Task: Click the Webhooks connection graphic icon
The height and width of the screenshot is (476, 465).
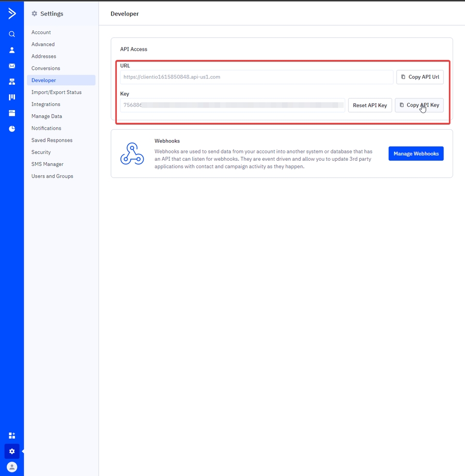Action: click(x=132, y=153)
